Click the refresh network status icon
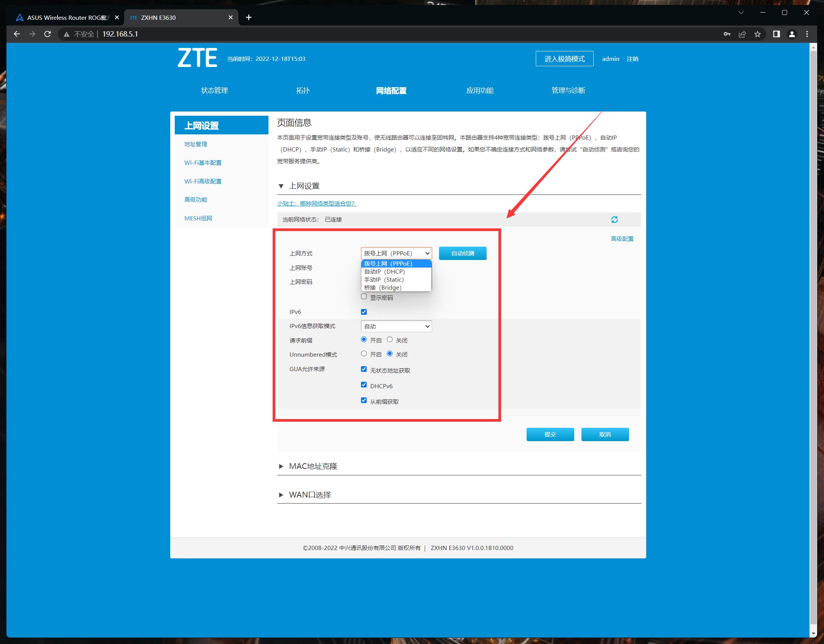The image size is (824, 644). tap(614, 220)
